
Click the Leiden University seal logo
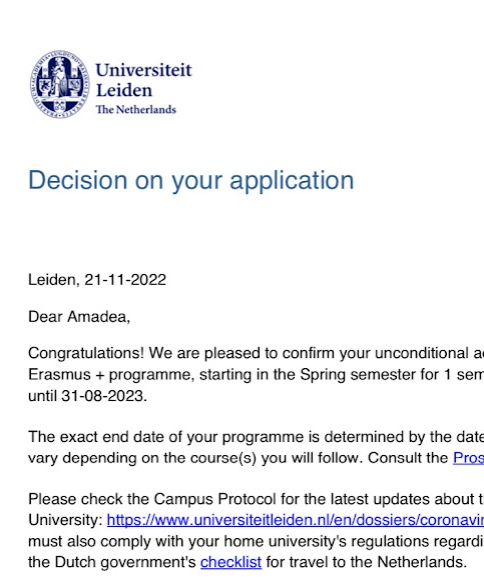click(x=60, y=84)
